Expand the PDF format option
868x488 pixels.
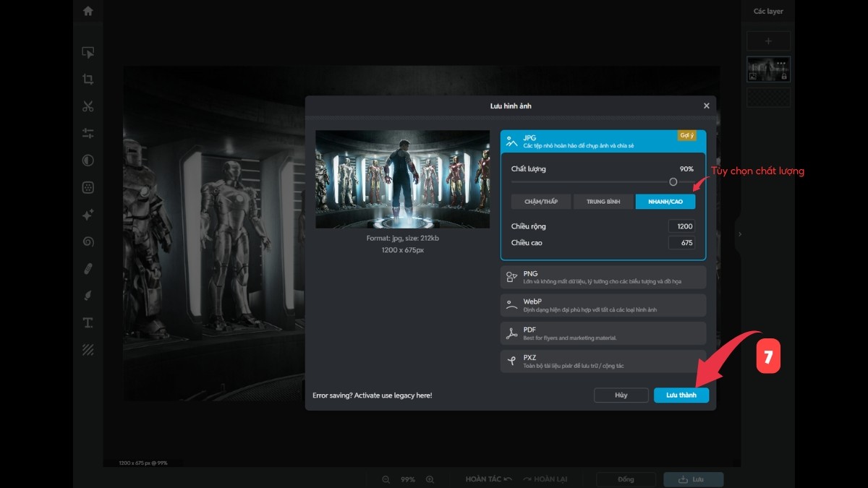click(x=603, y=333)
